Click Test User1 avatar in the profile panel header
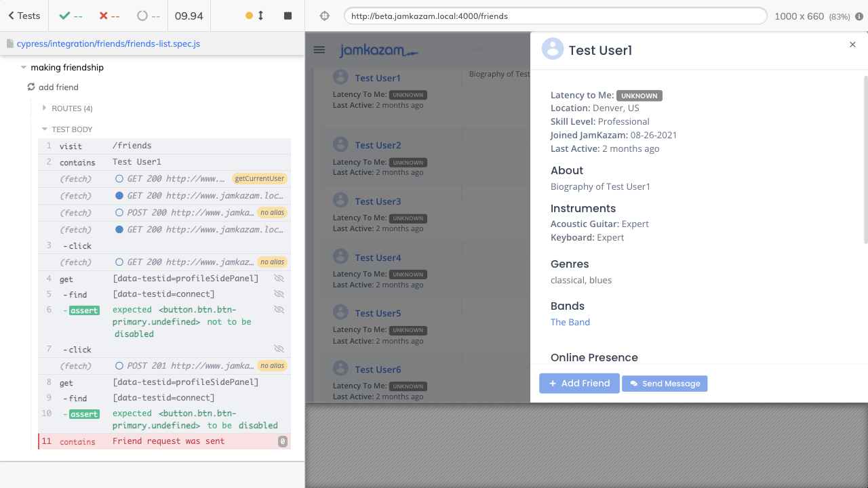868x488 pixels. point(553,49)
